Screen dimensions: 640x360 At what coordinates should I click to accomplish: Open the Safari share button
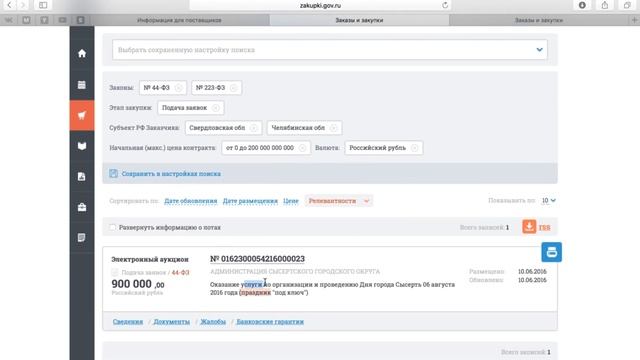coord(604,5)
